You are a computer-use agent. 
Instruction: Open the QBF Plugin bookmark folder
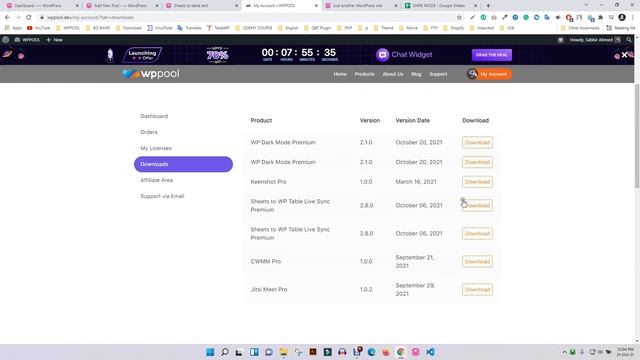coord(318,28)
